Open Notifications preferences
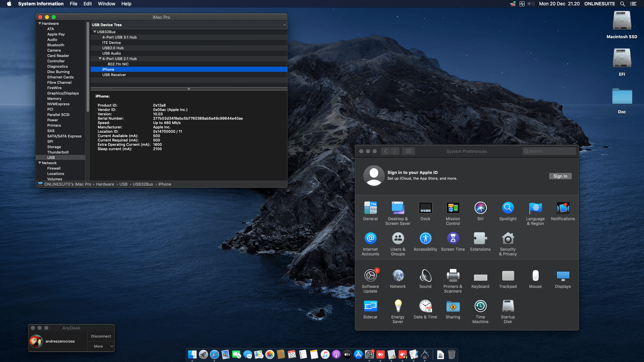This screenshot has width=644, height=362. click(563, 211)
